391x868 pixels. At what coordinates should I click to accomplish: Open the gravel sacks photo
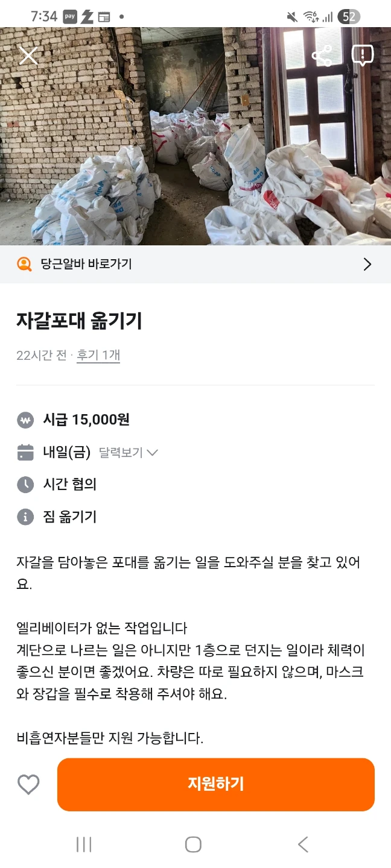pyautogui.click(x=195, y=136)
